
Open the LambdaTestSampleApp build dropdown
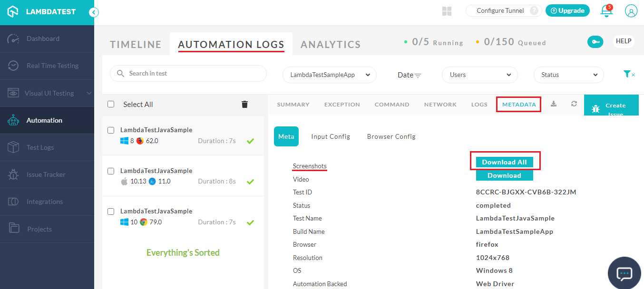point(330,75)
